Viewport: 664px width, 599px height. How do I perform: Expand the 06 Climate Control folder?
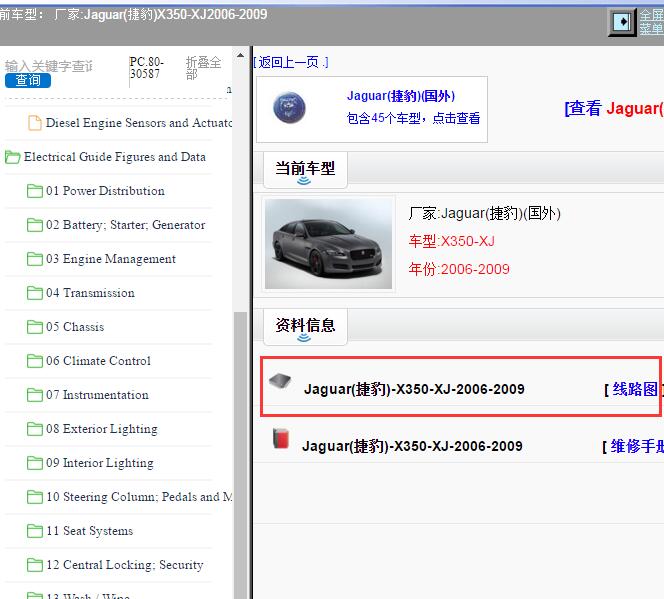[x=98, y=361]
